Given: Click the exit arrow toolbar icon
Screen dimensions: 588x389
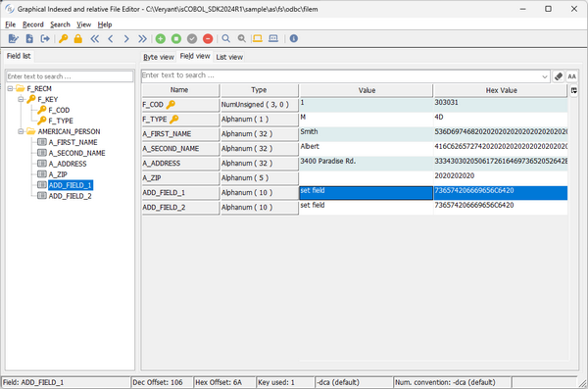Looking at the screenshot, I should [x=45, y=38].
